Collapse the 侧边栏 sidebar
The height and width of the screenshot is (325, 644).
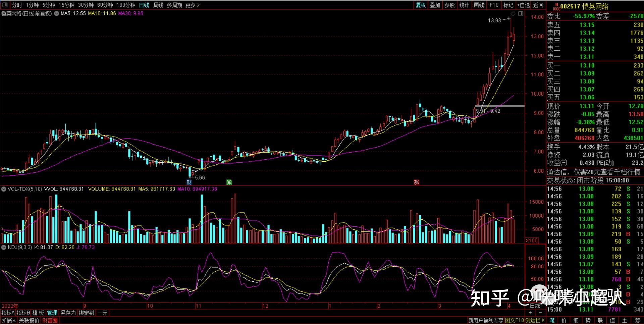(x=535, y=320)
